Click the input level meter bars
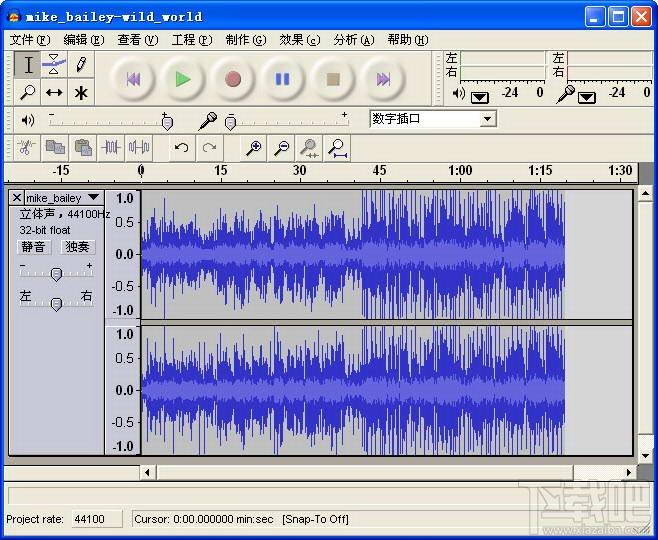The image size is (658, 540). (x=610, y=66)
